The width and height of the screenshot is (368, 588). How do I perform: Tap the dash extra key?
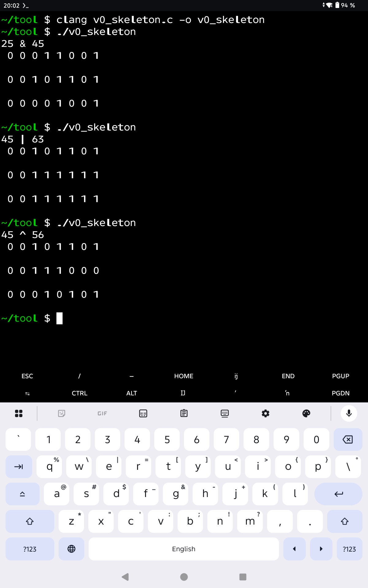click(132, 376)
